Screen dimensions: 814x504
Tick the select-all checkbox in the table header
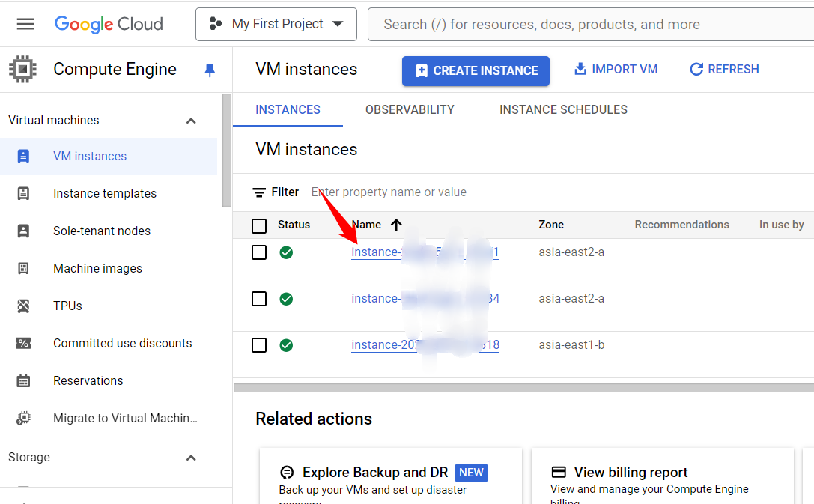[x=259, y=225]
